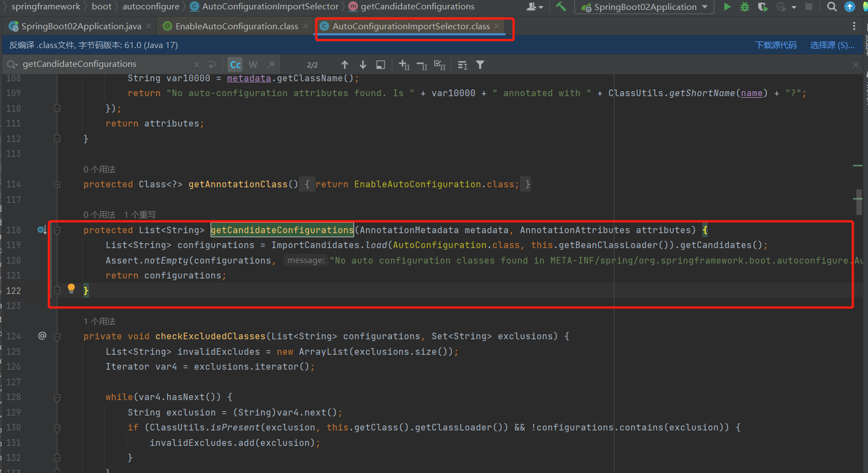Start debugging with the bug icon
The height and width of the screenshot is (473, 868).
pyautogui.click(x=745, y=7)
